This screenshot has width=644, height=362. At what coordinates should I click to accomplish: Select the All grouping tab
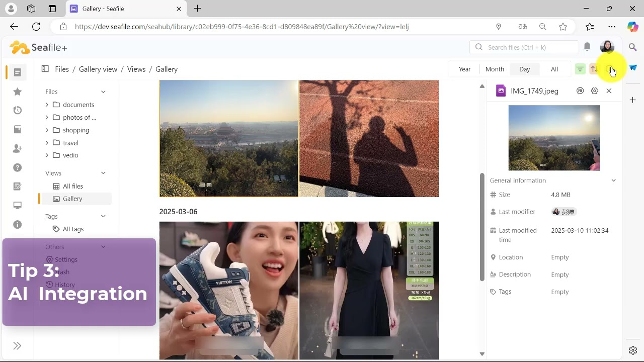[x=554, y=69]
